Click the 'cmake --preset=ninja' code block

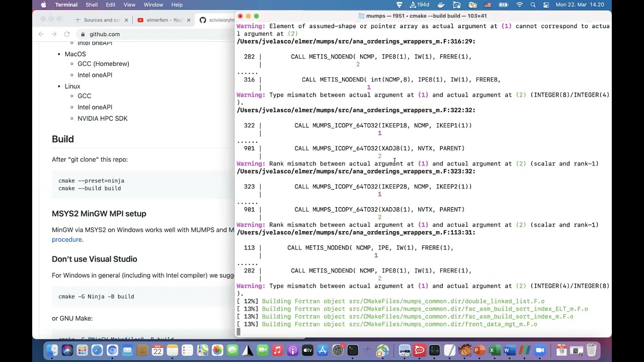click(x=143, y=185)
